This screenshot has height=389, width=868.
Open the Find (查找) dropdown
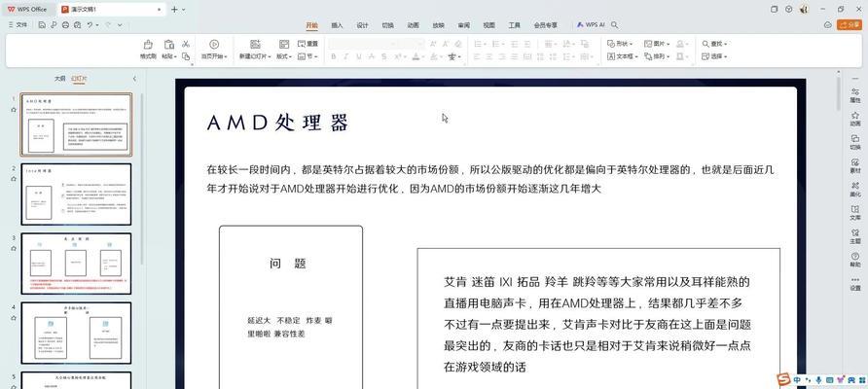click(x=714, y=44)
